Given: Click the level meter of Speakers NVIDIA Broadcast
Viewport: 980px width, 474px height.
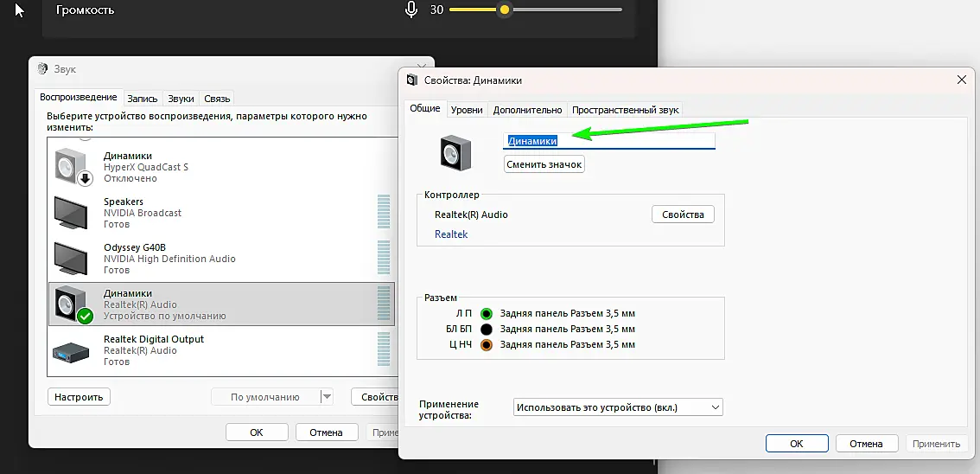Looking at the screenshot, I should [383, 212].
